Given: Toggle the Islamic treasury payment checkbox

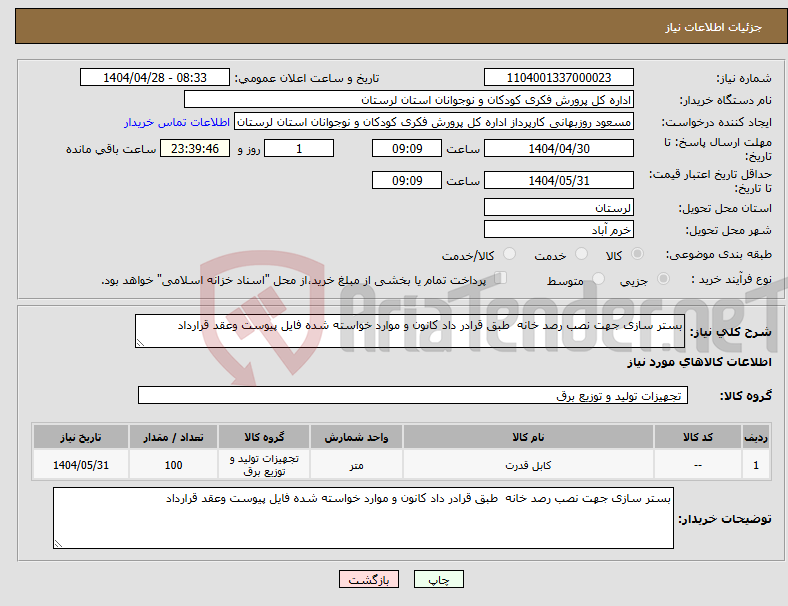Looking at the screenshot, I should tap(501, 278).
